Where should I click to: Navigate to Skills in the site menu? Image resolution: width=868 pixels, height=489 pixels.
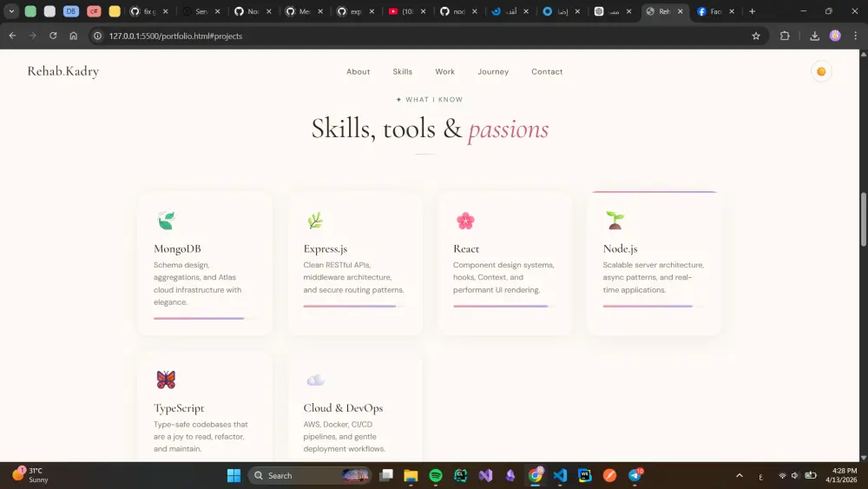click(403, 71)
